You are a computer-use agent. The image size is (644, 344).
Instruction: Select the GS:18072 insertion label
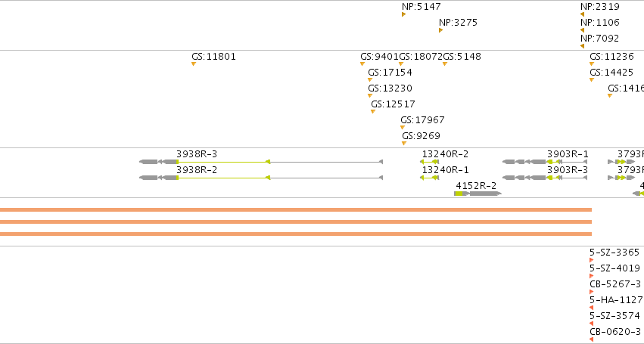(x=421, y=57)
